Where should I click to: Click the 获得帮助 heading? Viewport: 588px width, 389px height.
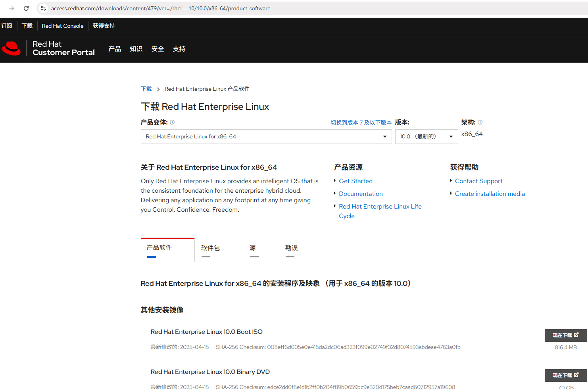pos(464,167)
